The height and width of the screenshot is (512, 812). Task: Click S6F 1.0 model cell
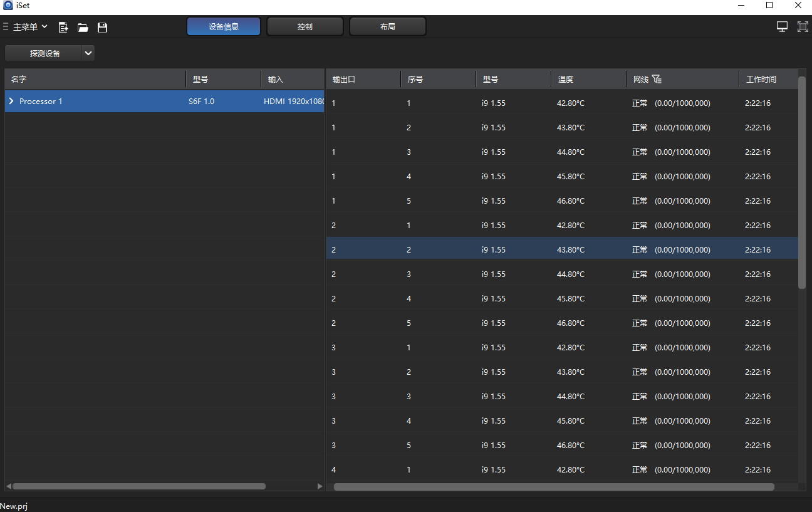coord(201,101)
